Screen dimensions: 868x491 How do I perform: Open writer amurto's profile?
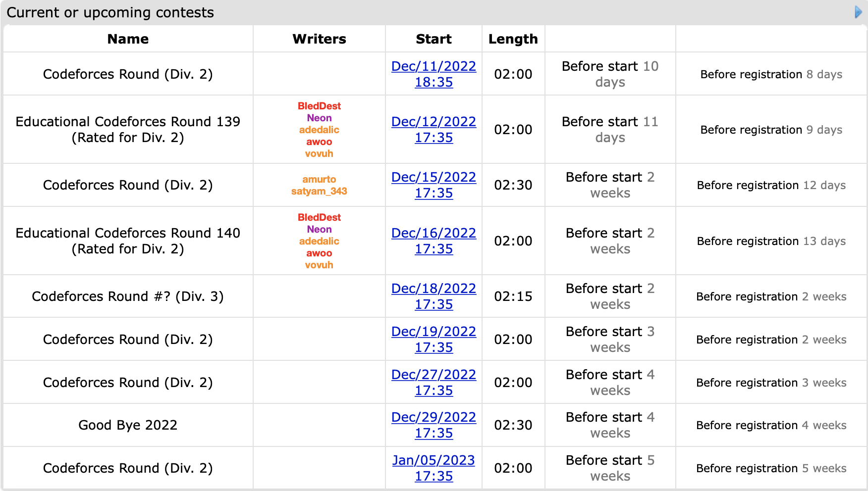point(319,179)
